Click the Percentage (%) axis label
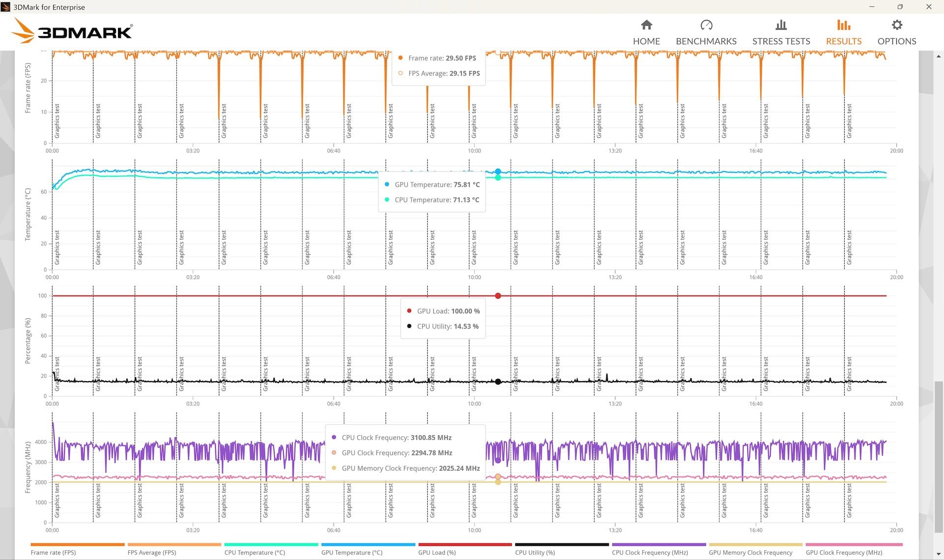Screen dimensions: 944x560 click(x=28, y=341)
